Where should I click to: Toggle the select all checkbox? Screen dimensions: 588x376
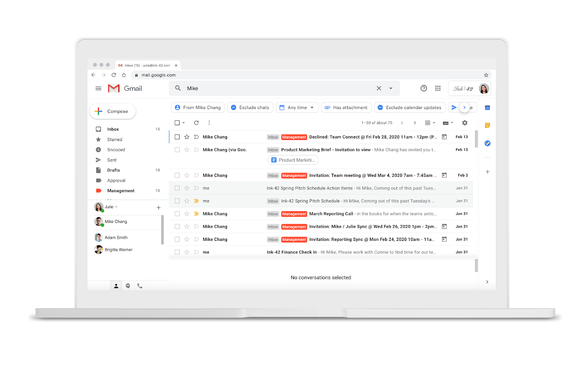pyautogui.click(x=177, y=123)
